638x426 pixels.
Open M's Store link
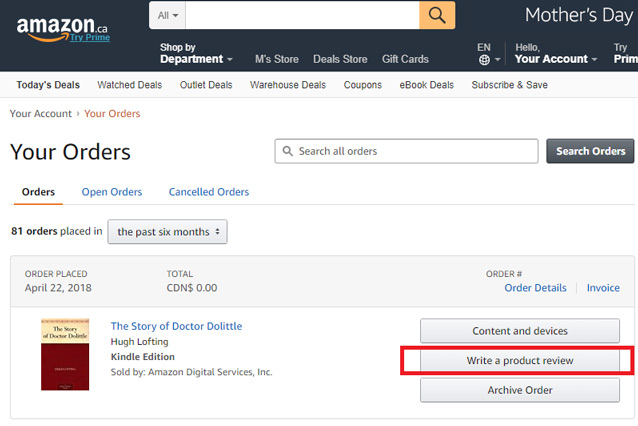point(277,59)
